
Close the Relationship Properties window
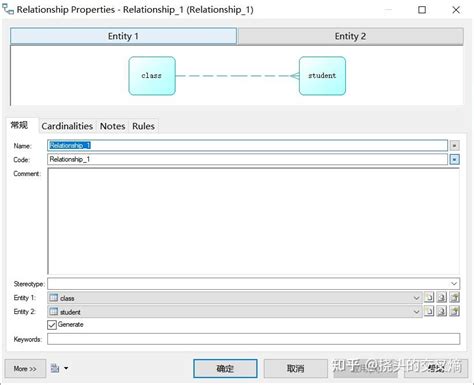(456, 10)
